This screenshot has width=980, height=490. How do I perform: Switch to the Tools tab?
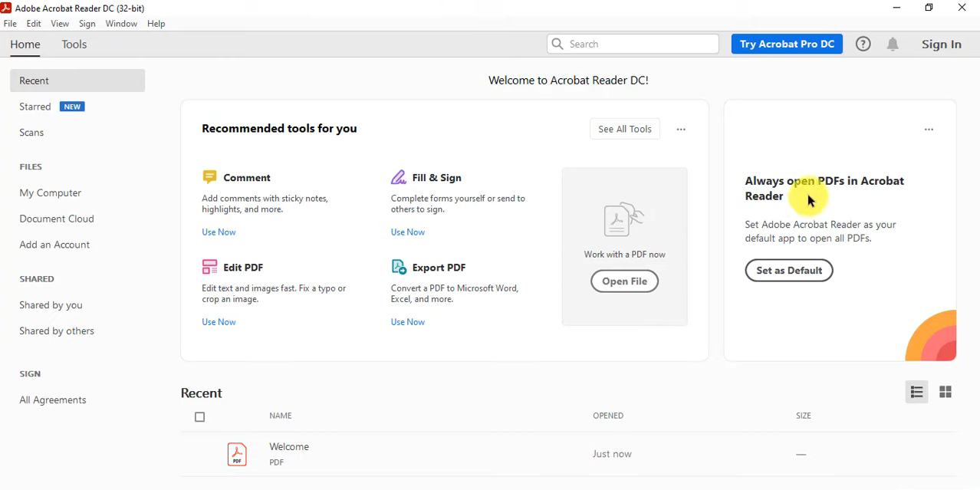tap(74, 44)
